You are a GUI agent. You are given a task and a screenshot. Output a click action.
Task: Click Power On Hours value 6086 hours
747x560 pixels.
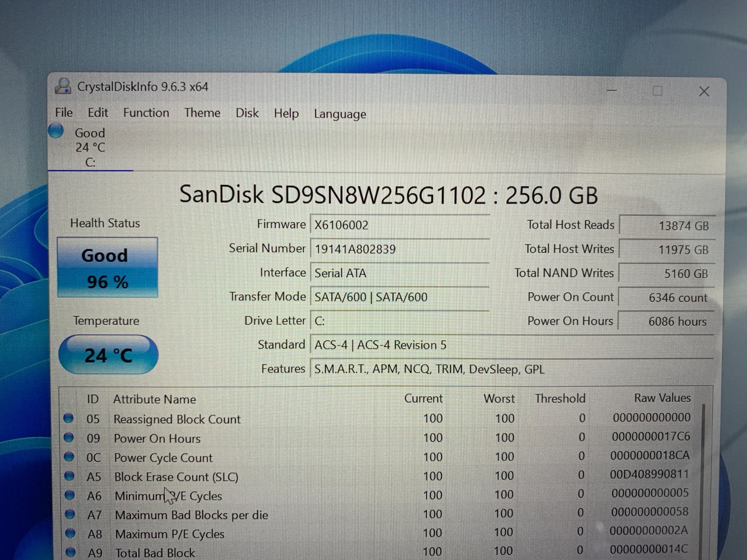(665, 321)
